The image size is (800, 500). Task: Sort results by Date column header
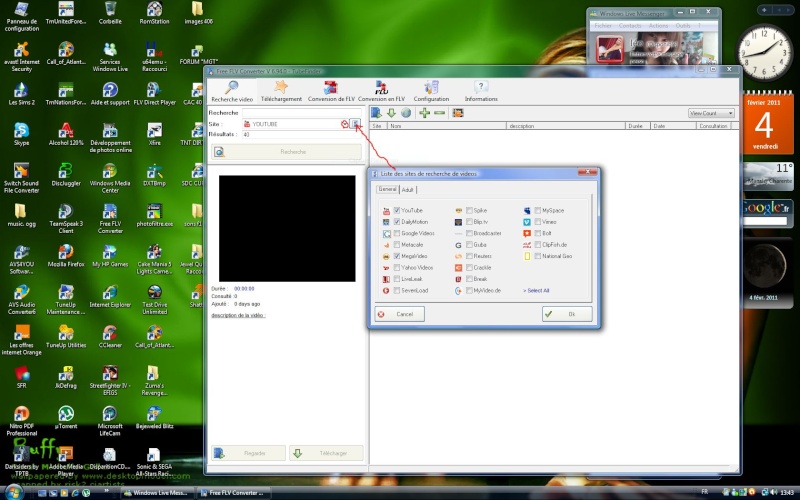click(673, 126)
